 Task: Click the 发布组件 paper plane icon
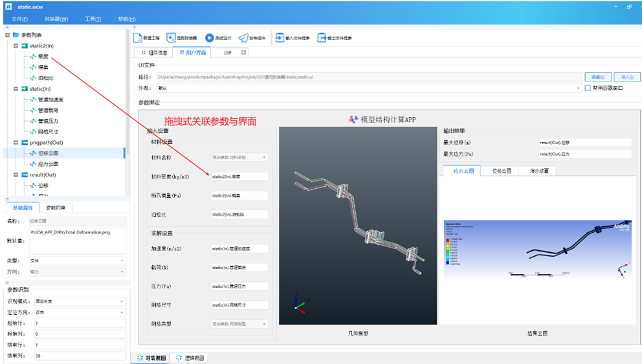pos(243,38)
